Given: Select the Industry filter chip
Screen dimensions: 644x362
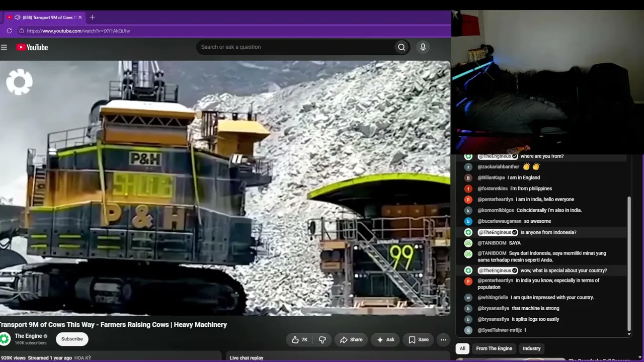Looking at the screenshot, I should coord(531,348).
